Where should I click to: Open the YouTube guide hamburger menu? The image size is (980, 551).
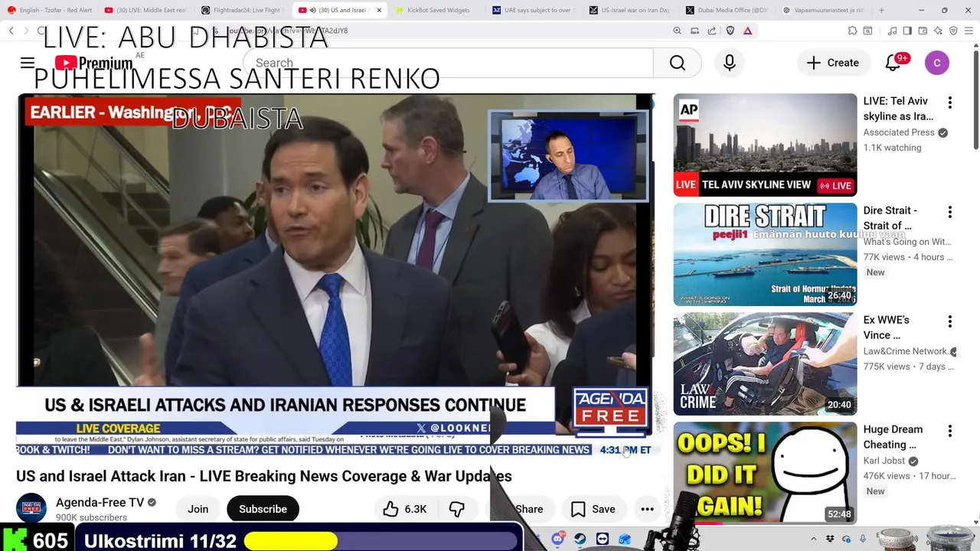(x=28, y=63)
